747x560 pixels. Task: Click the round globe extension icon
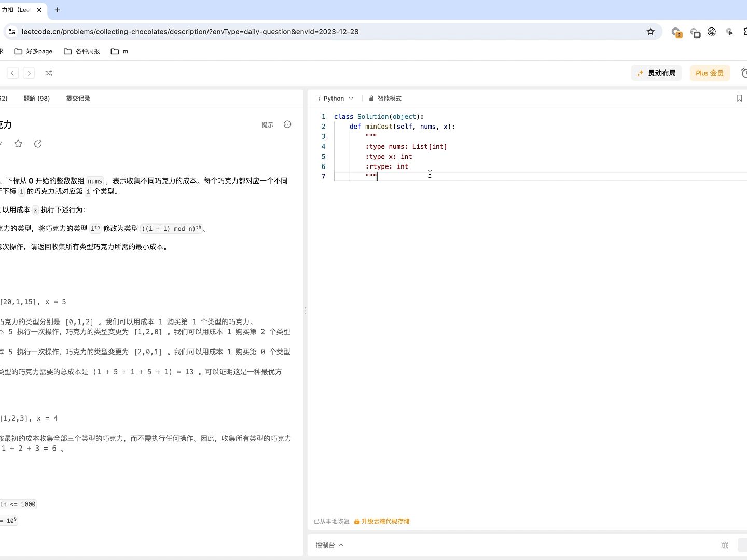[x=712, y=32]
